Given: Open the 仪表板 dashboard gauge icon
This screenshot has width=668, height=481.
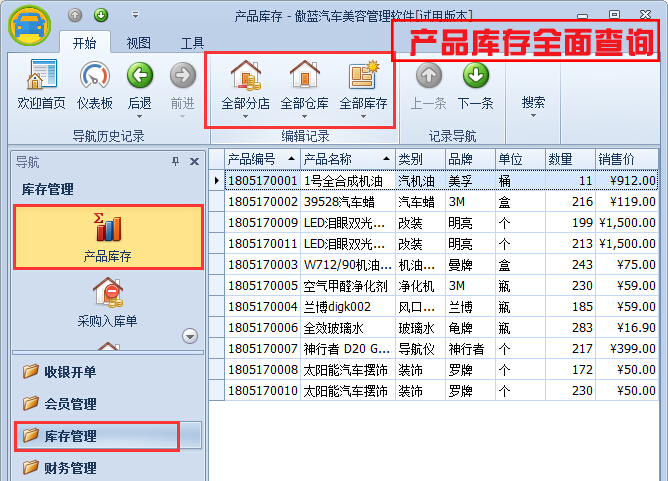Looking at the screenshot, I should pos(95,77).
